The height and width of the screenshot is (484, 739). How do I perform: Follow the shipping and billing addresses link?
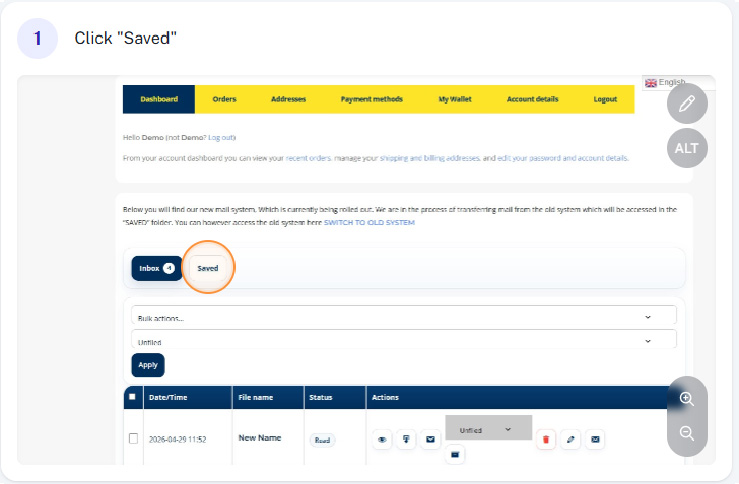coord(430,158)
